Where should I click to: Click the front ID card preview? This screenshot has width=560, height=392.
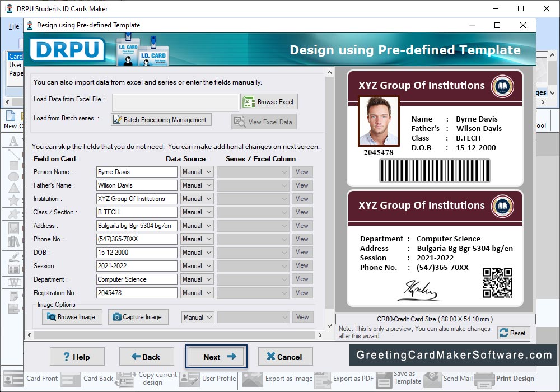[x=435, y=129]
